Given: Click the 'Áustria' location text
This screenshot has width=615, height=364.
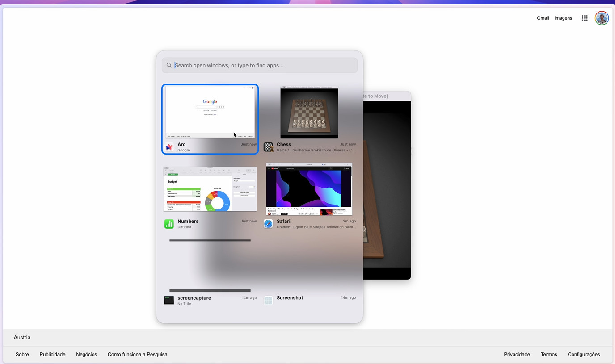Looking at the screenshot, I should tap(22, 337).
